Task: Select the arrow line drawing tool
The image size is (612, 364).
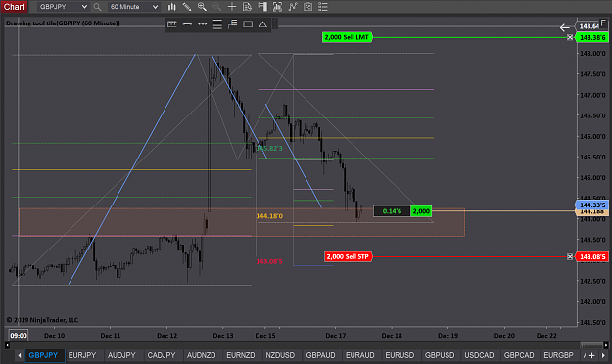Action: (202, 24)
